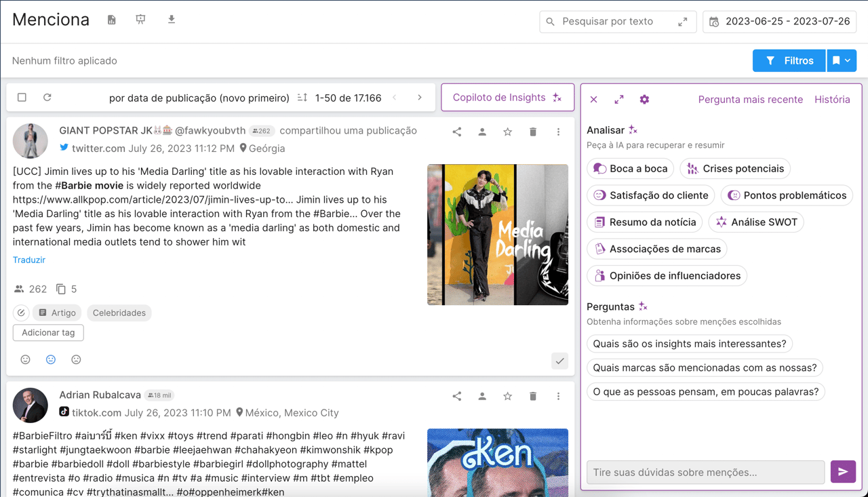Click the Traduzir link
868x497 pixels.
[29, 260]
